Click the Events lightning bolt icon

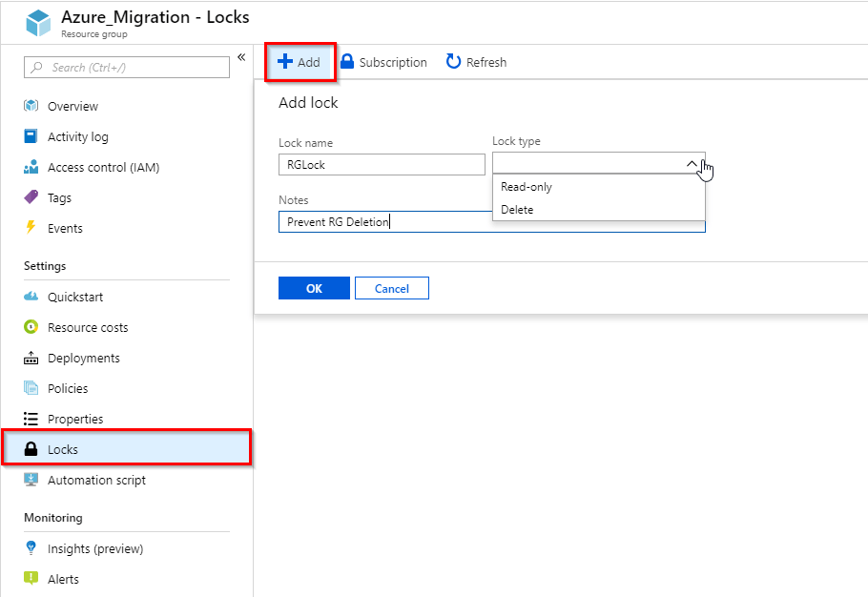pos(31,228)
